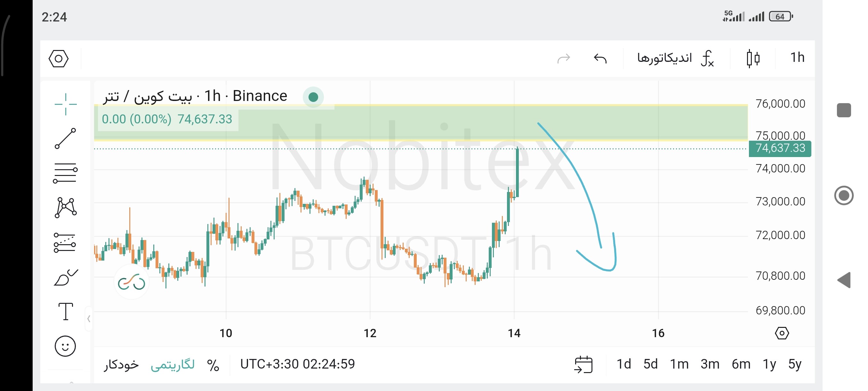The height and width of the screenshot is (391, 868).
Task: Switch to the 3m time range
Action: [710, 364]
